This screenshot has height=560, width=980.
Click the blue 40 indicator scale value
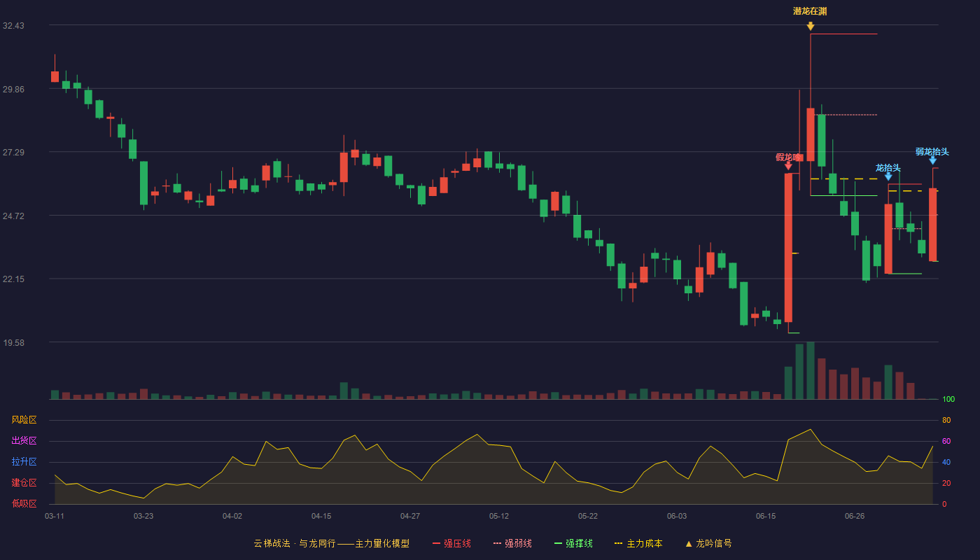click(946, 463)
